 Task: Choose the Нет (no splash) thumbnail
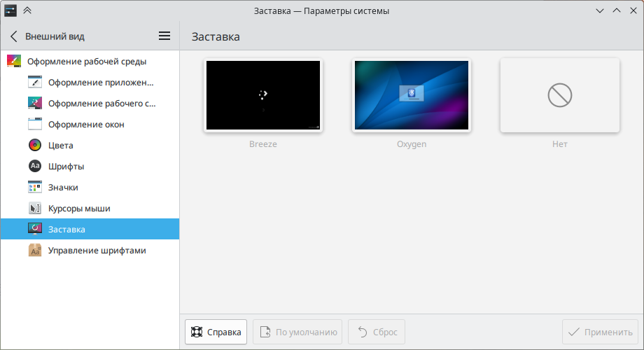(560, 95)
